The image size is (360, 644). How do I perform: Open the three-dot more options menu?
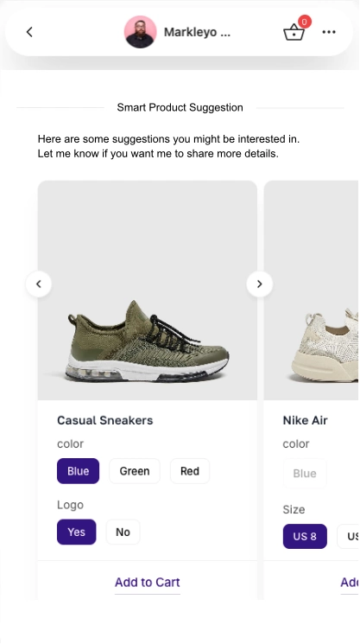pos(329,32)
